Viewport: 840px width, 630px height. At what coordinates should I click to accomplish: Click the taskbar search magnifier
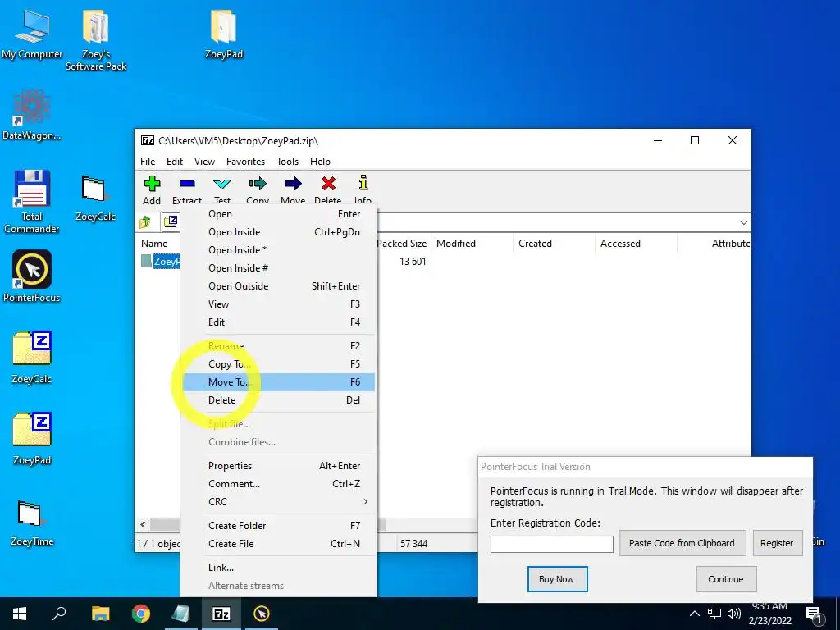pos(59,613)
